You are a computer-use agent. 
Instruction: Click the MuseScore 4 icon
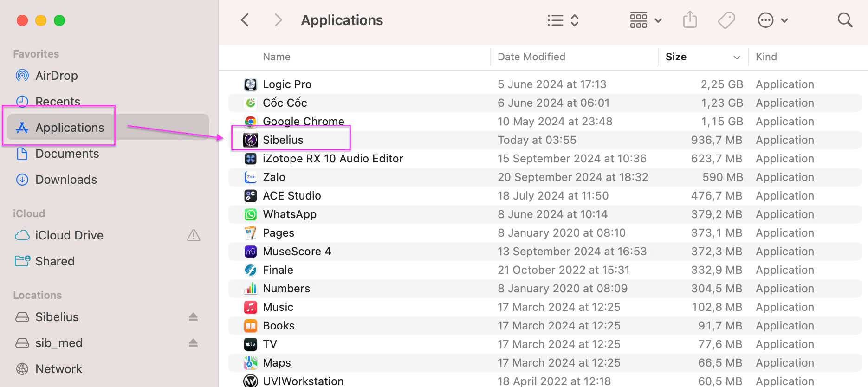[x=251, y=251]
